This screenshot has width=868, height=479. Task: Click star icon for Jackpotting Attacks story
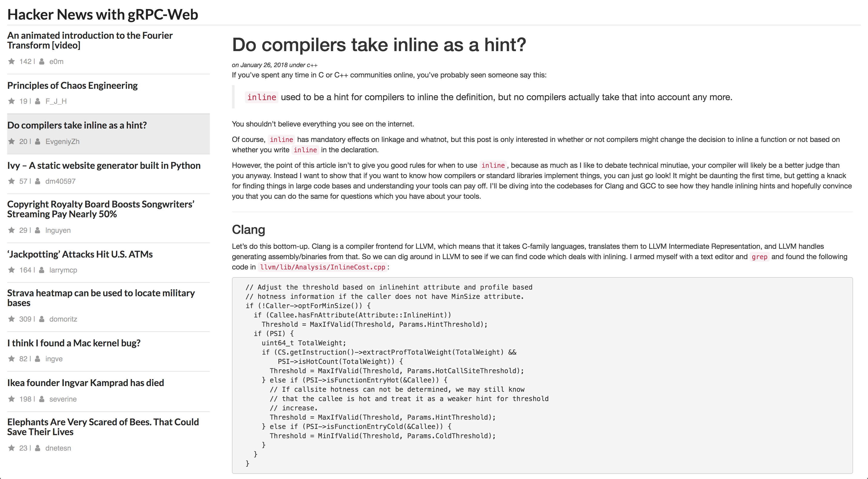11,270
